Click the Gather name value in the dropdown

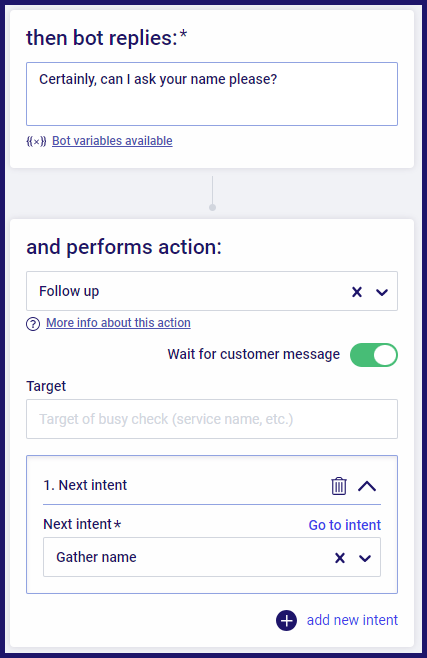click(x=96, y=557)
